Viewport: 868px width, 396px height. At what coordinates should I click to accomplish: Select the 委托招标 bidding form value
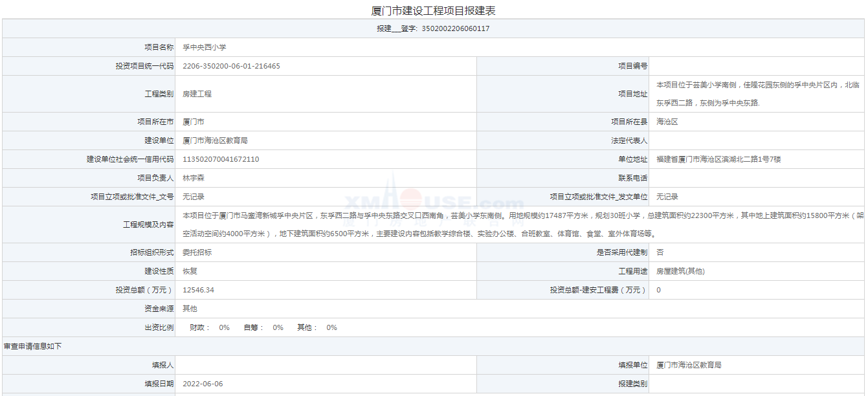coord(197,252)
